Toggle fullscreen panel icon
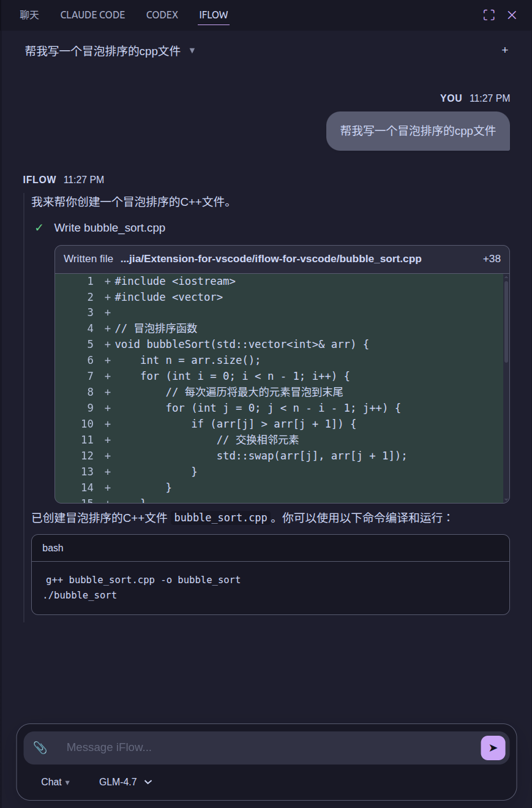The width and height of the screenshot is (532, 808). point(489,15)
